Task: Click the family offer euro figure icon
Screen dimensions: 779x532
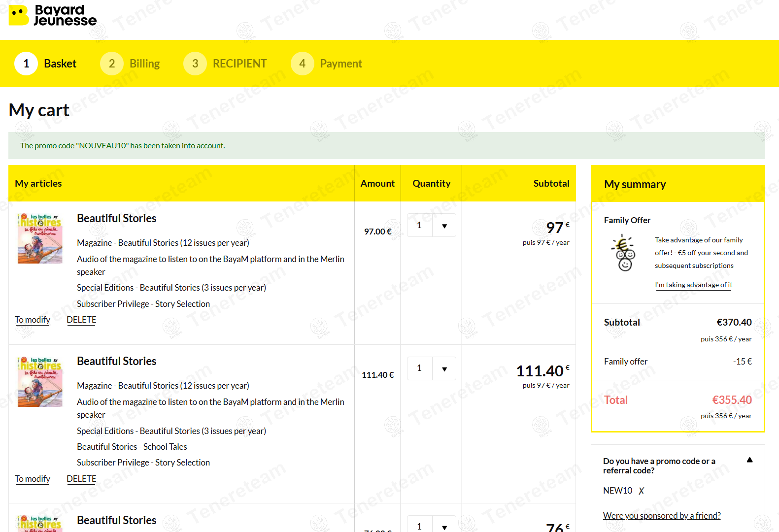Action: (624, 253)
